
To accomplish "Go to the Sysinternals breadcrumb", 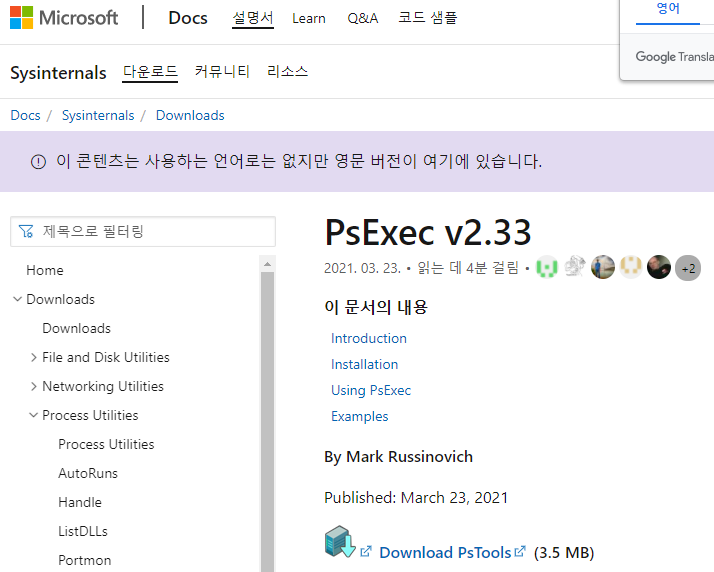I will (98, 116).
